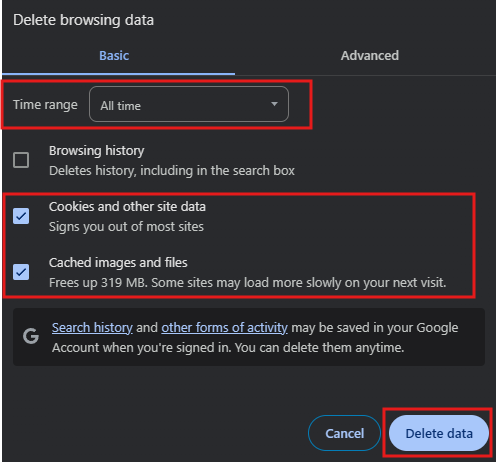Click 'Signs you out of most sites' description

[126, 227]
